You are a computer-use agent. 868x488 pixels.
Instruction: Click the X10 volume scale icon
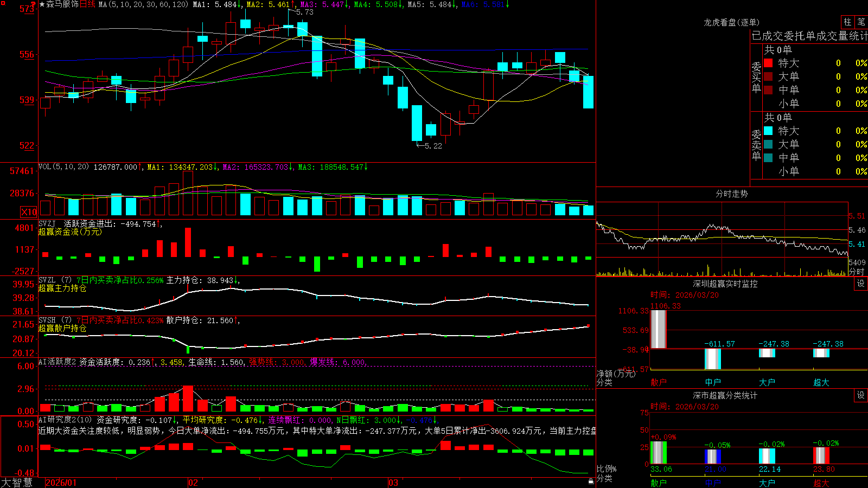pos(29,212)
